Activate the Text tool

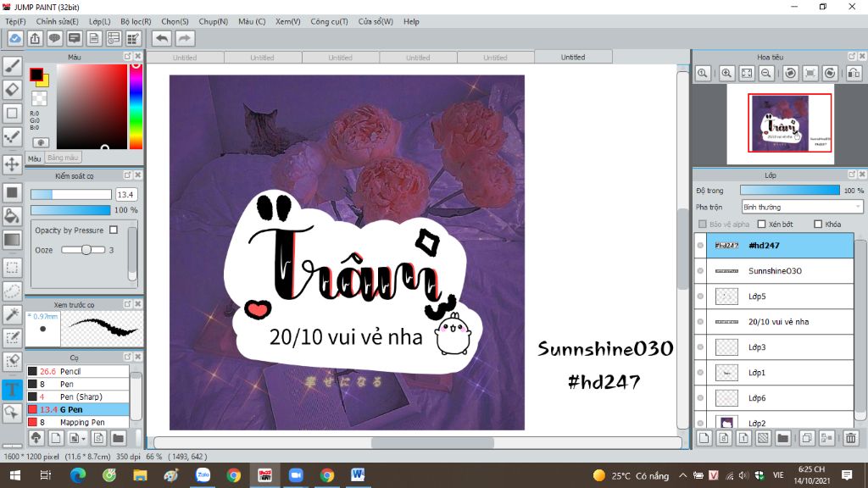[x=12, y=390]
